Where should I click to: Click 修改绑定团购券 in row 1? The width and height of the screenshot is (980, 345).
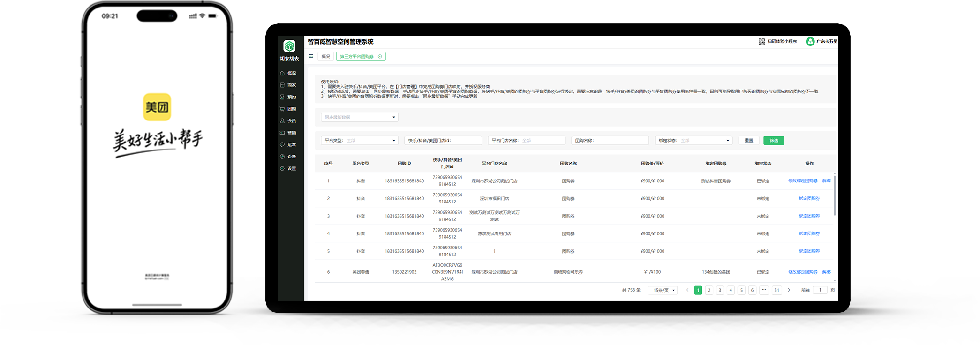point(803,181)
